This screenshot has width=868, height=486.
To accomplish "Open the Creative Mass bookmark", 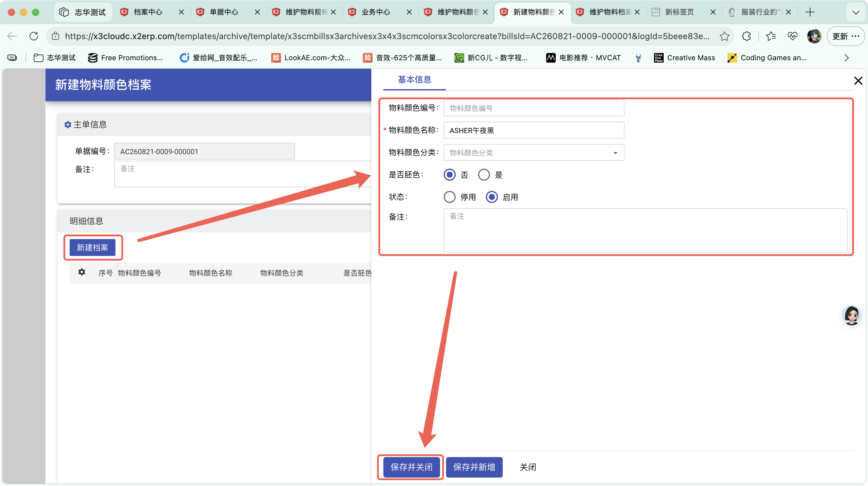I will pos(684,58).
